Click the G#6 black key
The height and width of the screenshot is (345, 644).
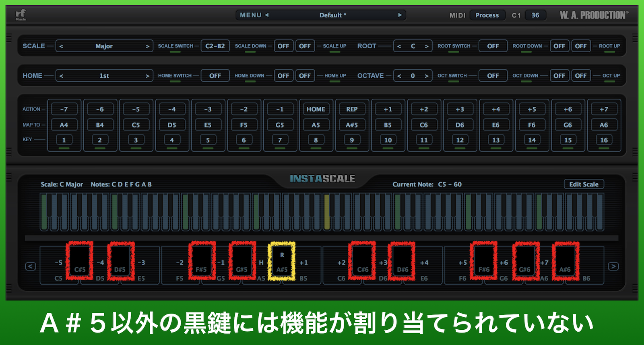click(x=525, y=260)
